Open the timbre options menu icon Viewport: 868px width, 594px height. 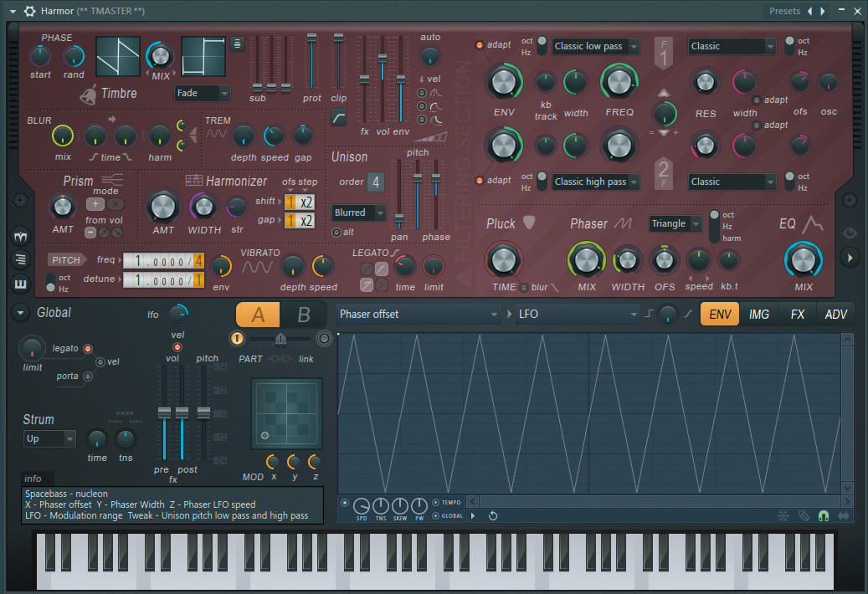pos(237,44)
